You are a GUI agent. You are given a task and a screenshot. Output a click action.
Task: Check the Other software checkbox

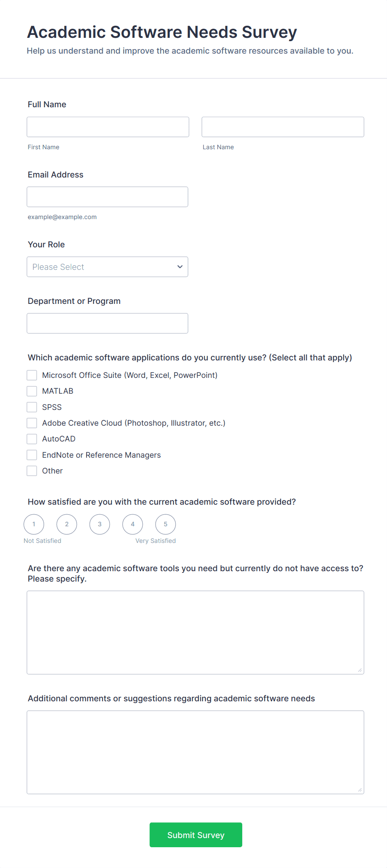click(x=32, y=471)
